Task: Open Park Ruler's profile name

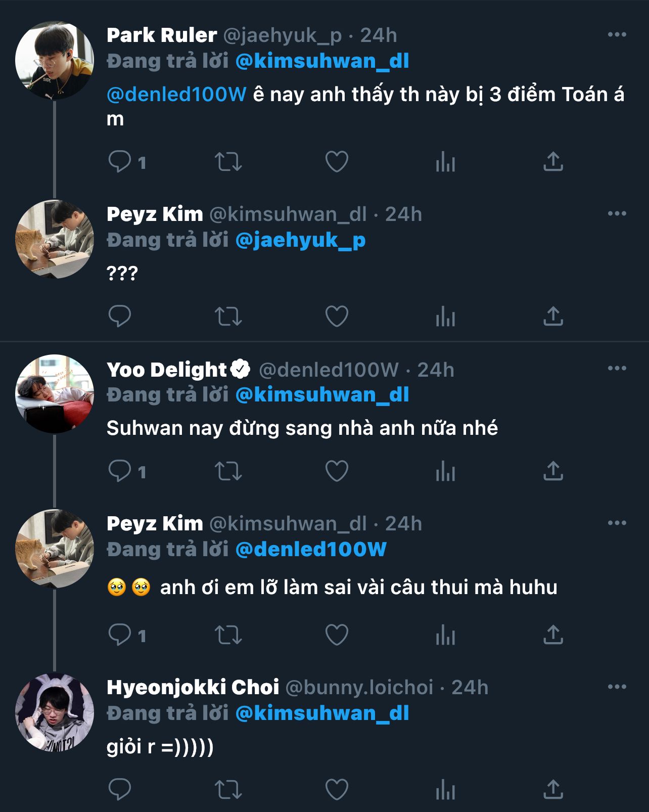Action: pos(162,35)
